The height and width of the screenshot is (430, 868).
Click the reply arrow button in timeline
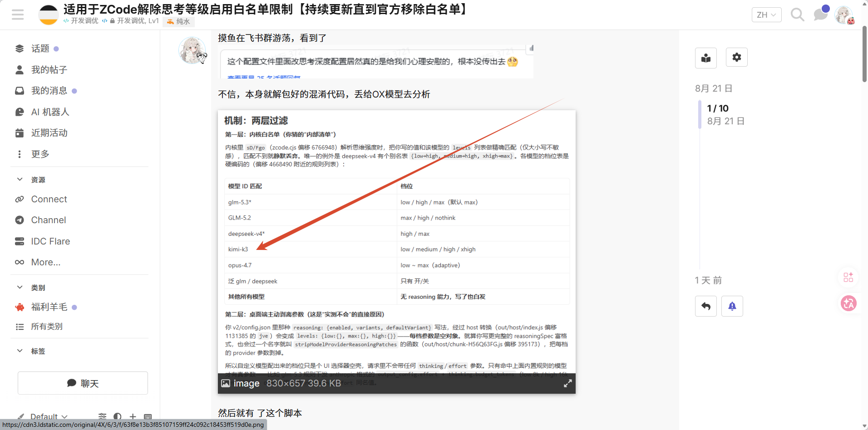pos(706,306)
